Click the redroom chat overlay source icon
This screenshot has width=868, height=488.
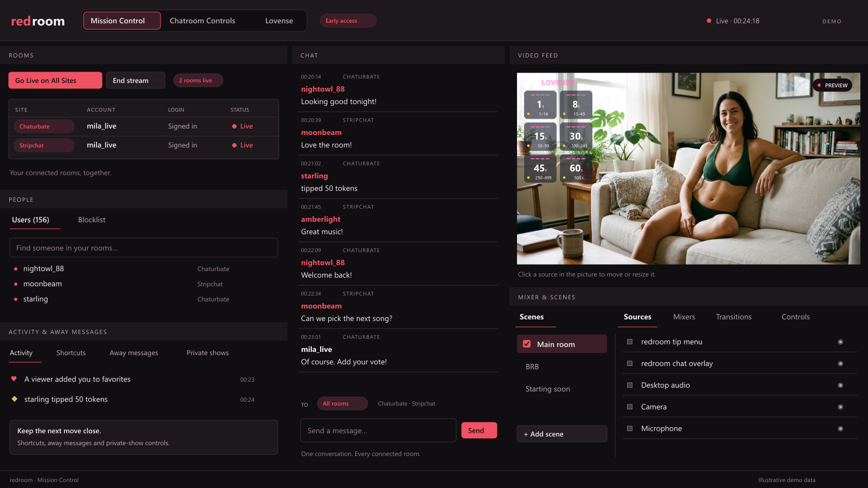630,364
